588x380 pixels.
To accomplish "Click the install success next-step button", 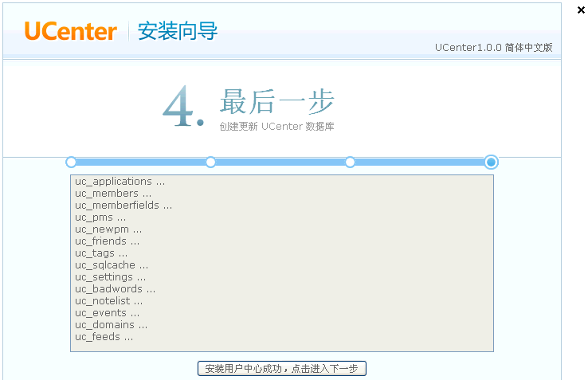I will (281, 368).
